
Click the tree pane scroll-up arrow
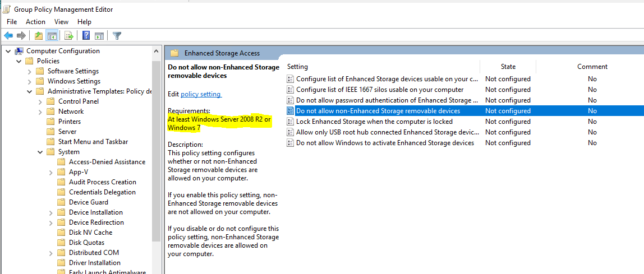(156, 52)
